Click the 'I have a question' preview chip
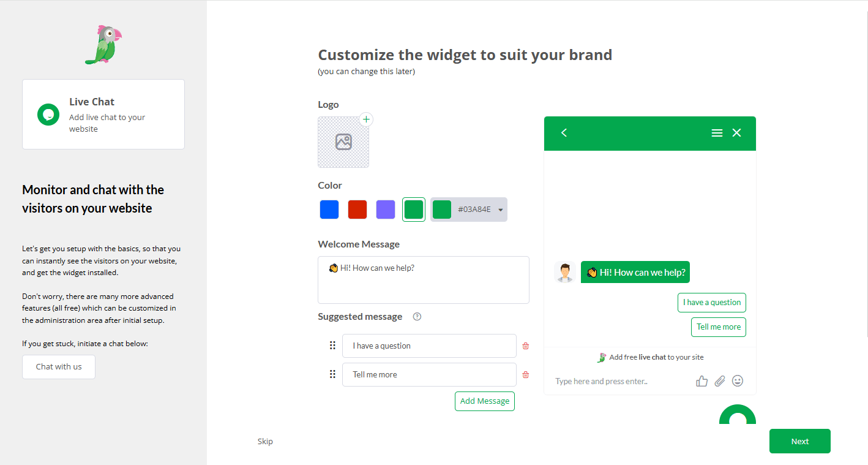 (711, 303)
